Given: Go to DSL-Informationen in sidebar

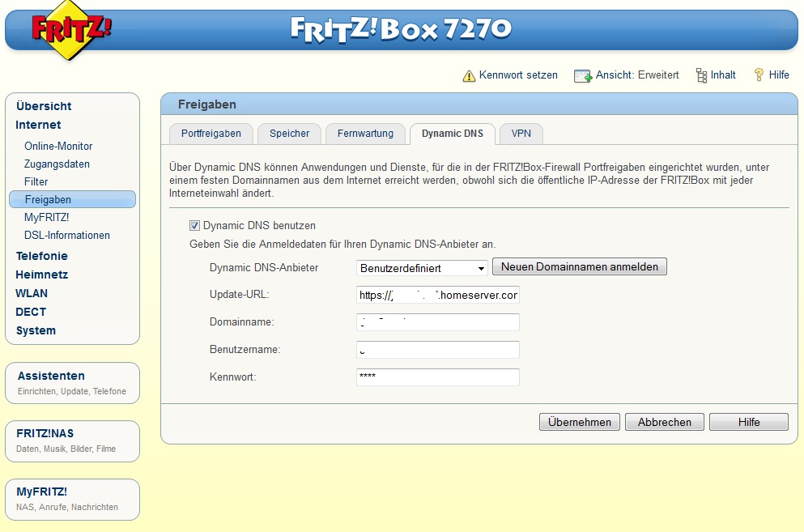Looking at the screenshot, I should click(67, 236).
